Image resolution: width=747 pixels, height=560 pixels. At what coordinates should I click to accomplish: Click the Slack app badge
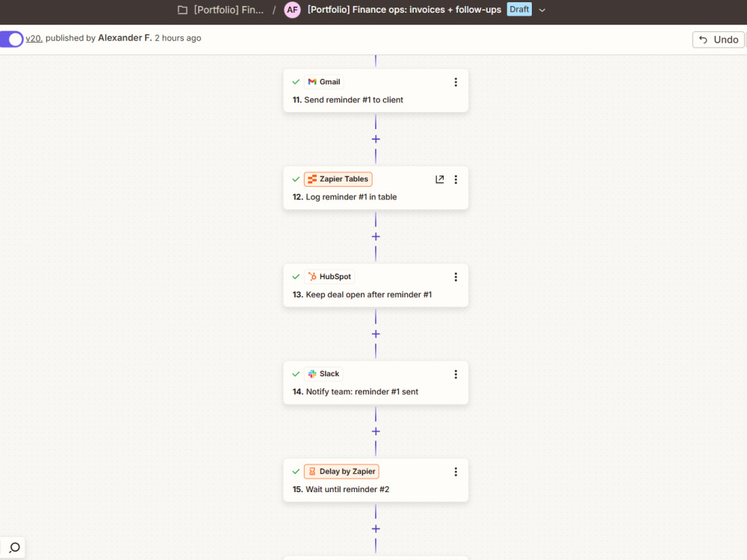[x=323, y=374]
